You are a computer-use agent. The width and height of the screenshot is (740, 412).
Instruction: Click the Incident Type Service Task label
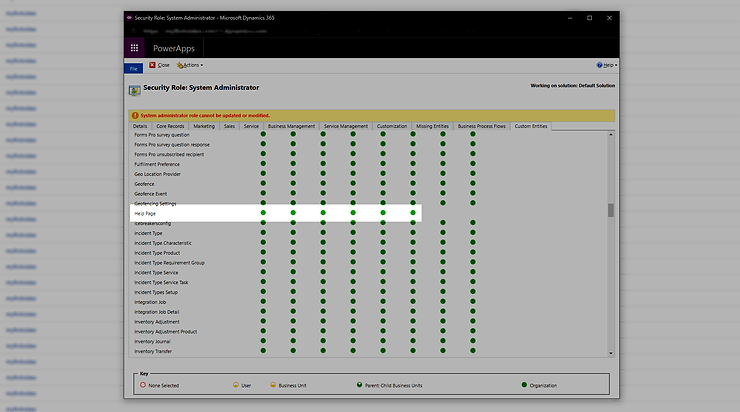pyautogui.click(x=161, y=282)
